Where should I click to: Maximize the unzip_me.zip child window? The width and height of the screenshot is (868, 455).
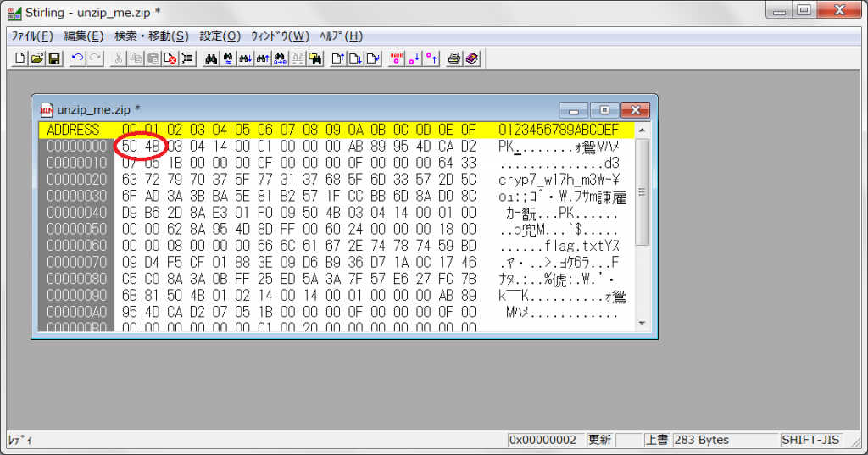[x=604, y=110]
